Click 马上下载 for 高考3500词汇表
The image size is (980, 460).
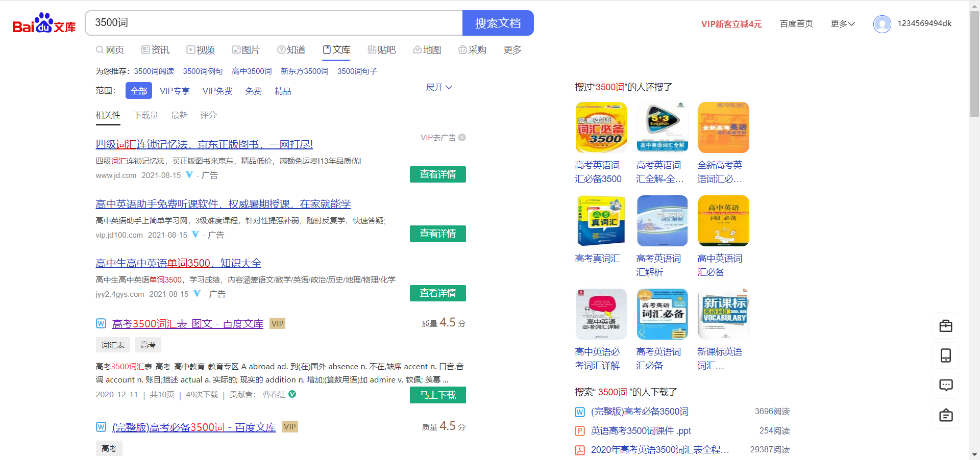coord(438,395)
